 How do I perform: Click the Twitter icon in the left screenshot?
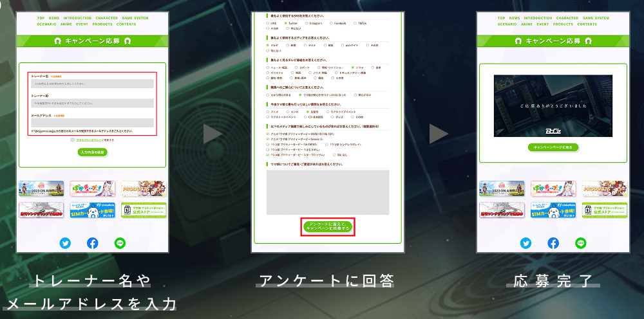65,243
